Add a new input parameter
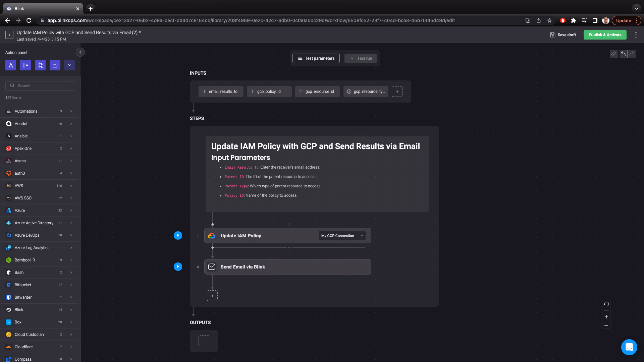Image resolution: width=644 pixels, height=362 pixels. pos(397,92)
